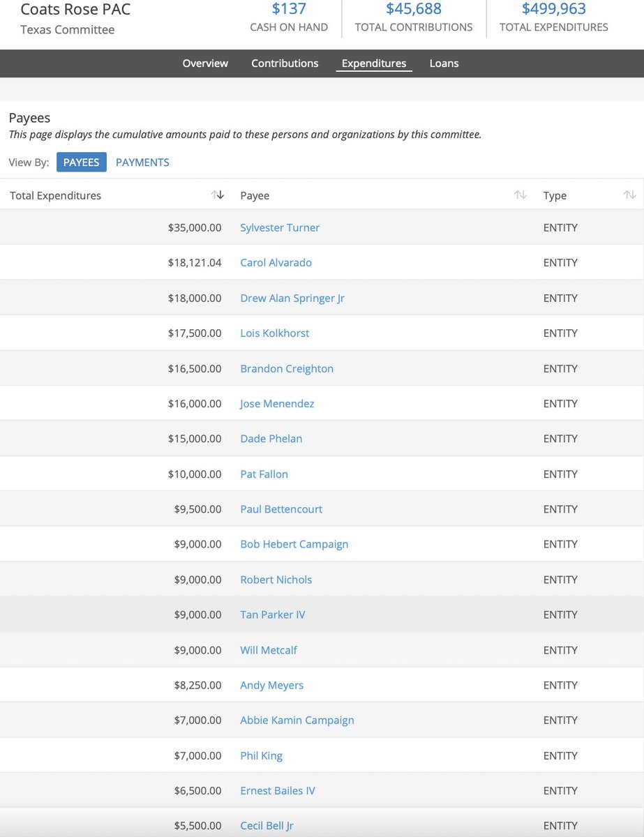The width and height of the screenshot is (644, 837).
Task: Open Abbie Kamin Campaign payee
Action: 297,720
